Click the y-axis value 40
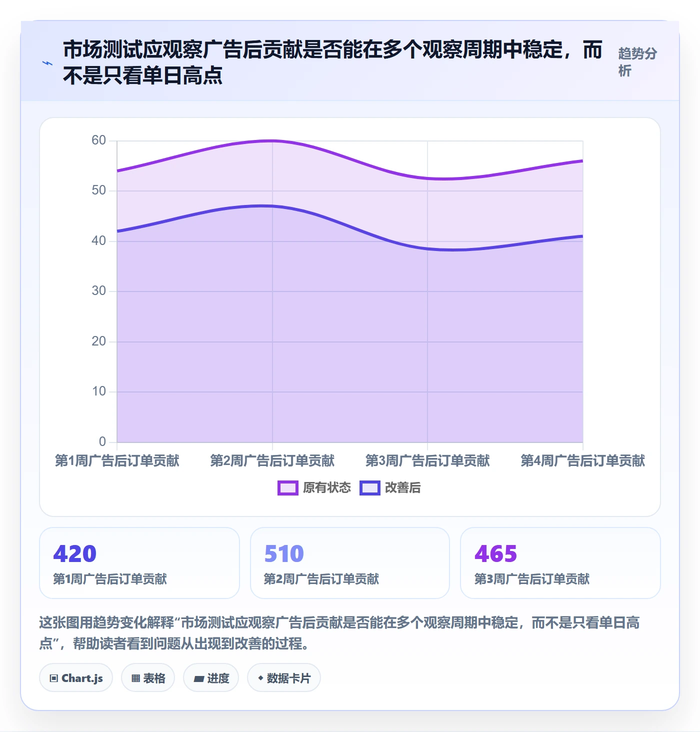Screen dimensions: 700x732 click(x=98, y=241)
